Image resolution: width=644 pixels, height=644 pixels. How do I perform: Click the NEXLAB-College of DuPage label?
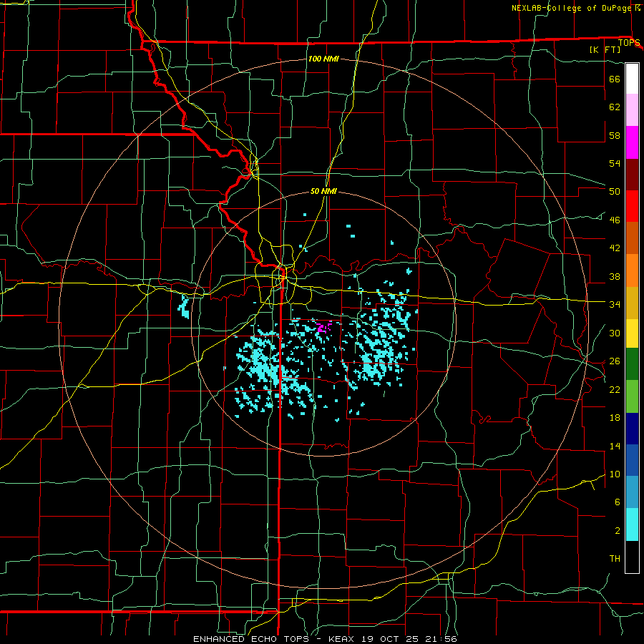point(572,8)
